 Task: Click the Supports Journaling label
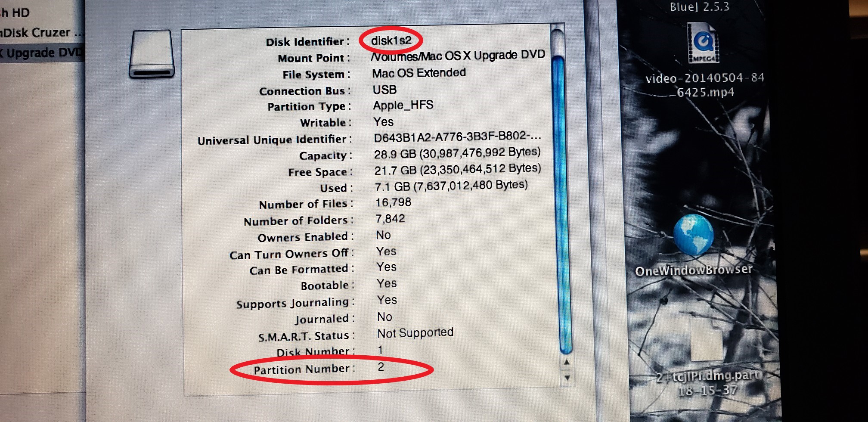pos(295,303)
